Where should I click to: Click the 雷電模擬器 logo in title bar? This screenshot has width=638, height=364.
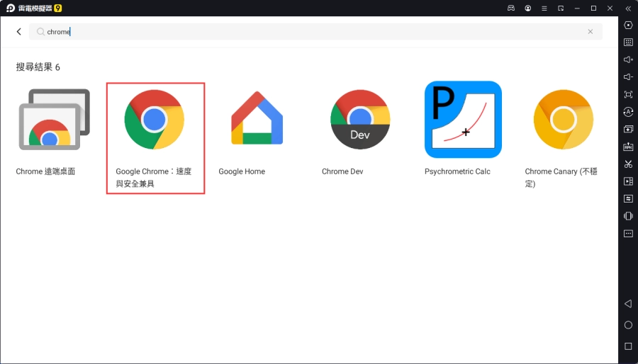[11, 8]
